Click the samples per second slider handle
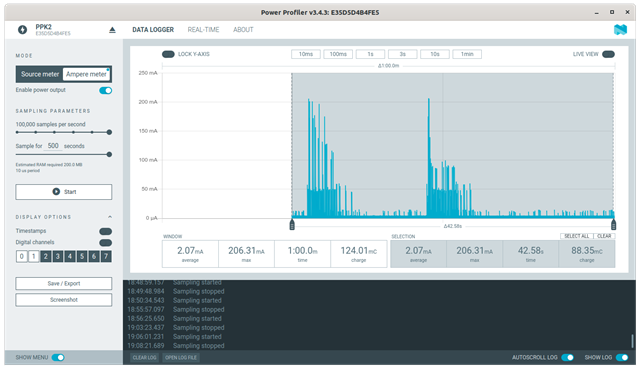This screenshot has width=640, height=369. pos(109,132)
